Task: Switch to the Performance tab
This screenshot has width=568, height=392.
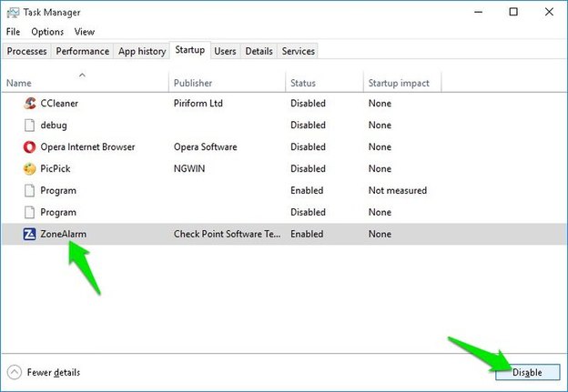Action: 82,51
